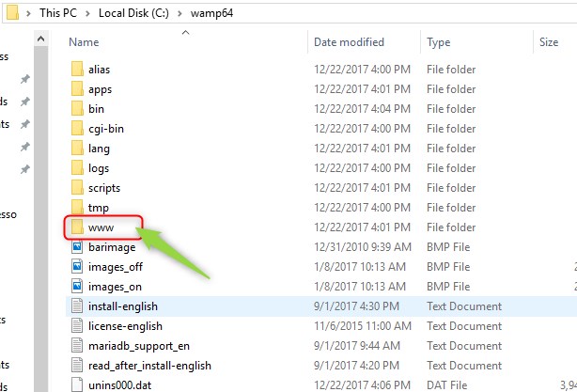Viewport: 577px width, 392px height.
Task: Click the wamp64 breadcrumb
Action: click(211, 13)
